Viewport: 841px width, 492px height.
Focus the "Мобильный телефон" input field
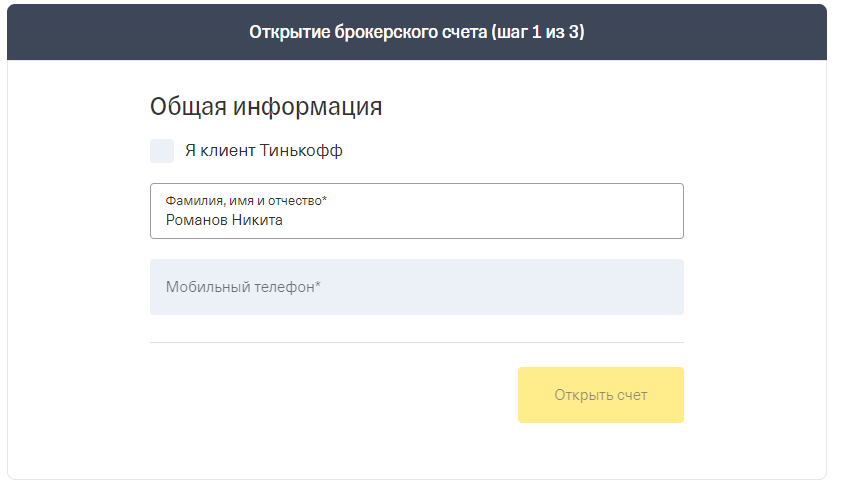click(417, 287)
